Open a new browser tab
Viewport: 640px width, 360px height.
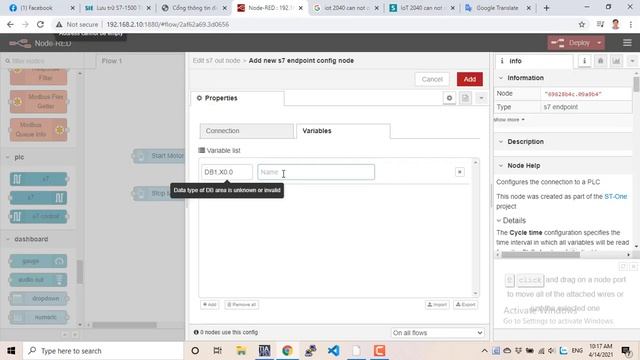[547, 8]
